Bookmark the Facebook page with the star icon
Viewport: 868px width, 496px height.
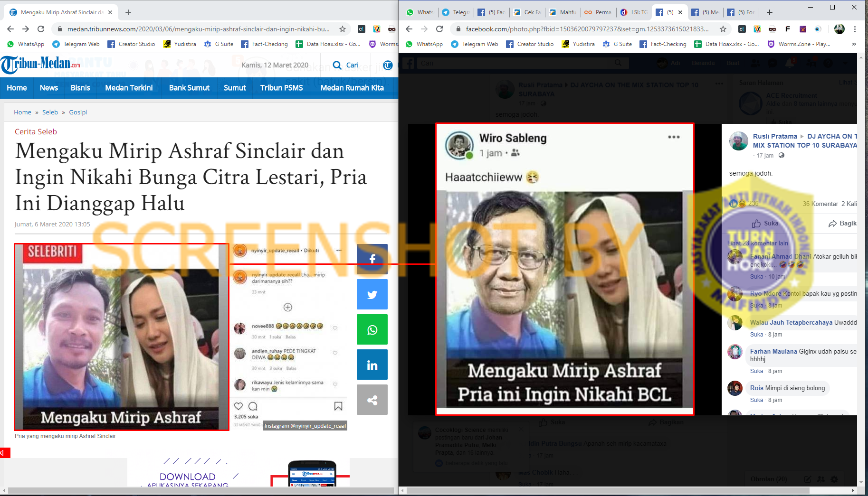point(723,29)
